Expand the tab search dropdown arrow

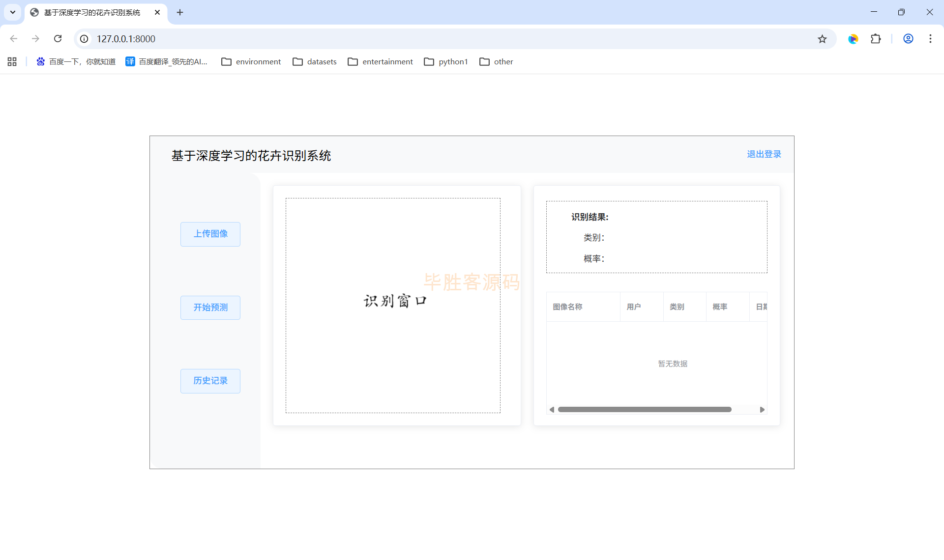pyautogui.click(x=13, y=12)
